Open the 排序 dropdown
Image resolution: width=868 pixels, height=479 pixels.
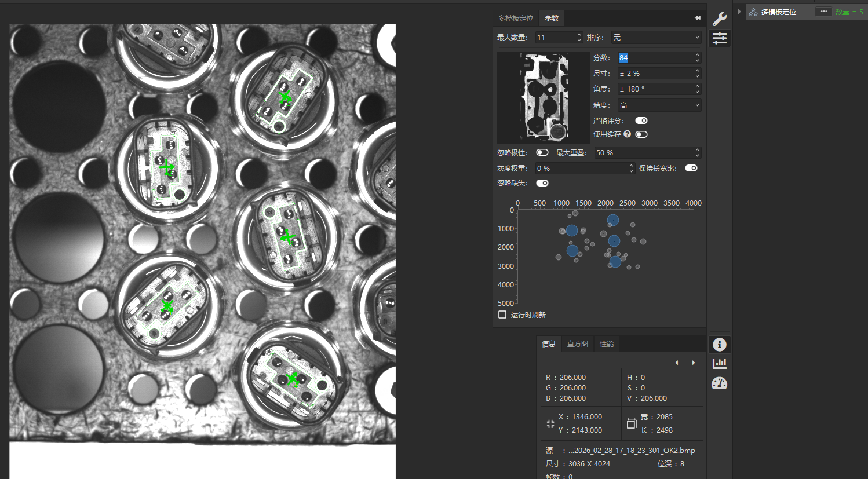coord(656,37)
